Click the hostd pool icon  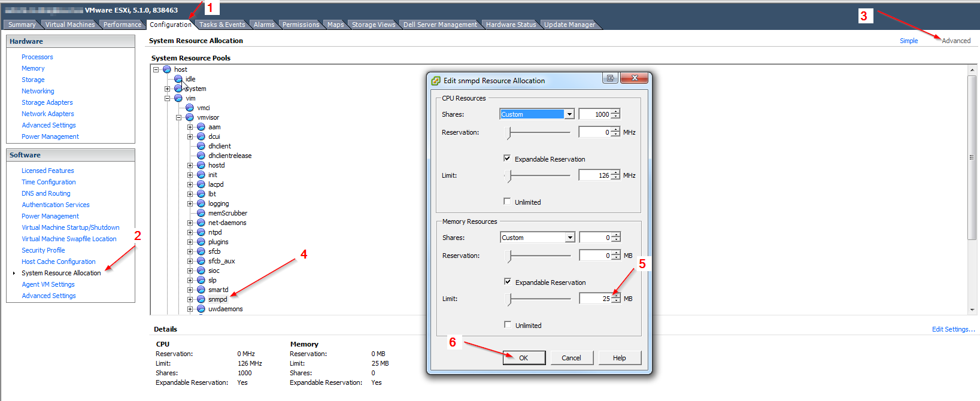point(201,165)
